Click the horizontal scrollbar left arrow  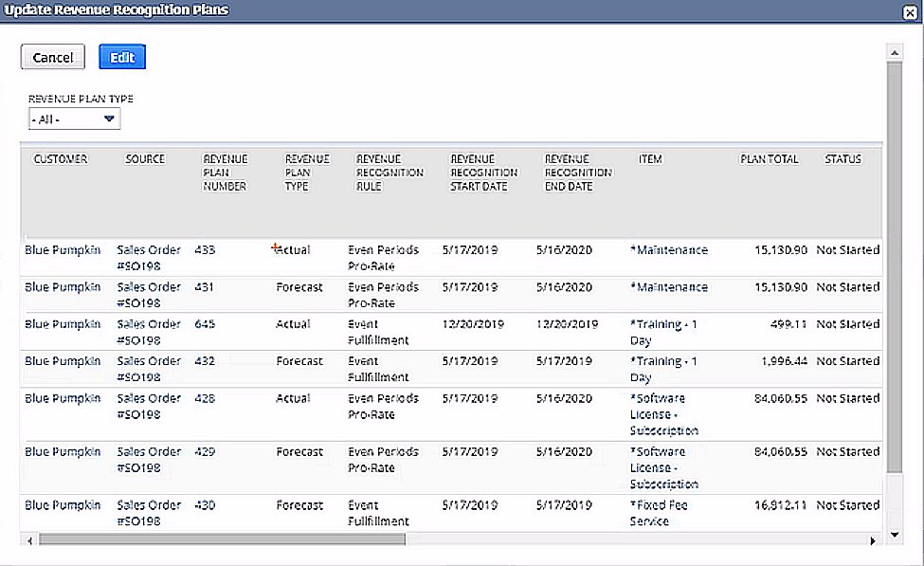click(x=30, y=540)
